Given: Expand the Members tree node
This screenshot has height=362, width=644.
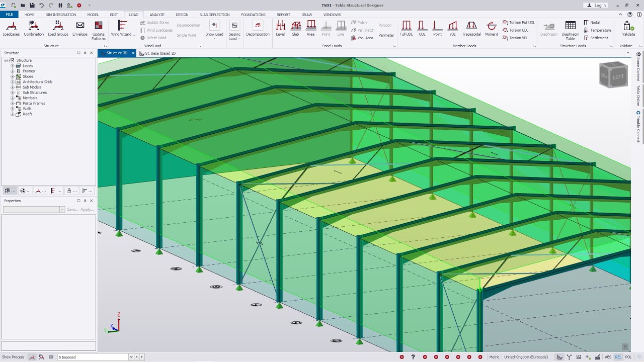Looking at the screenshot, I should pyautogui.click(x=12, y=98).
